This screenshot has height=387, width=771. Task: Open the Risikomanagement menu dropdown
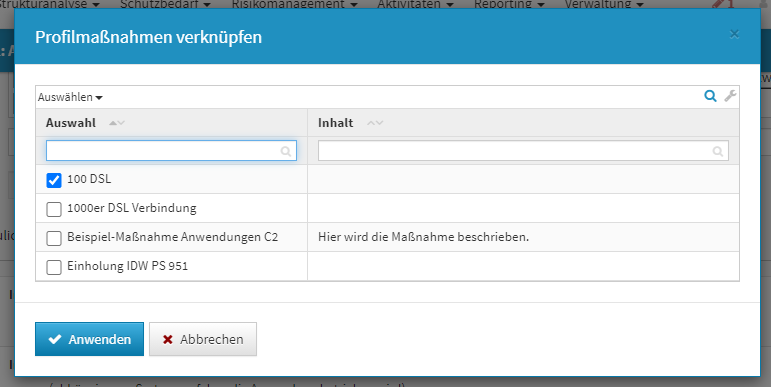pyautogui.click(x=295, y=4)
